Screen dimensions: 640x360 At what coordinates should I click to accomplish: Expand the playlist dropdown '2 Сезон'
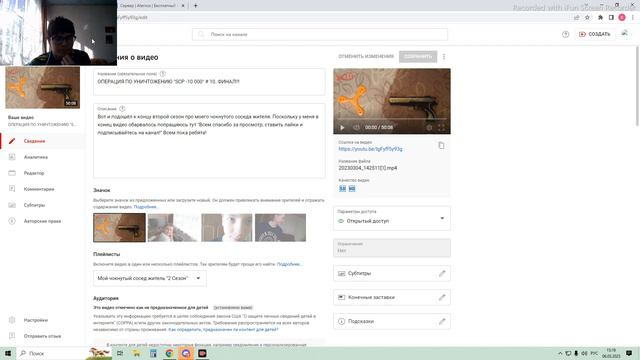tap(150, 278)
